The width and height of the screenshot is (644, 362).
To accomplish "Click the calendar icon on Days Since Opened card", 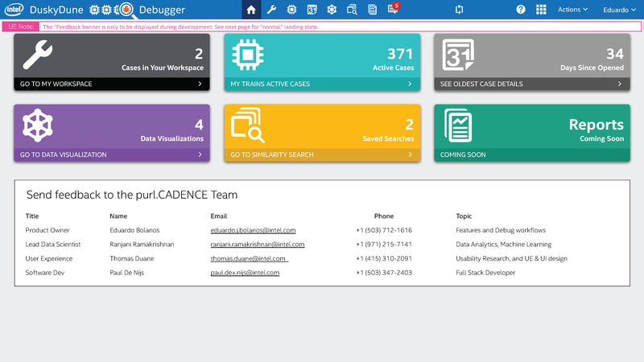I will (x=458, y=55).
